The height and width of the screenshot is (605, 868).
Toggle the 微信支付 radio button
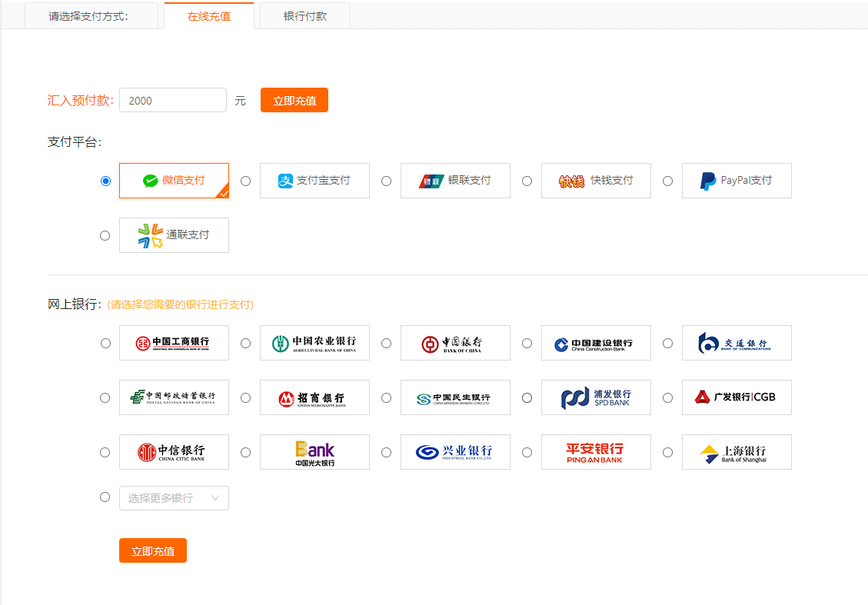click(x=105, y=181)
